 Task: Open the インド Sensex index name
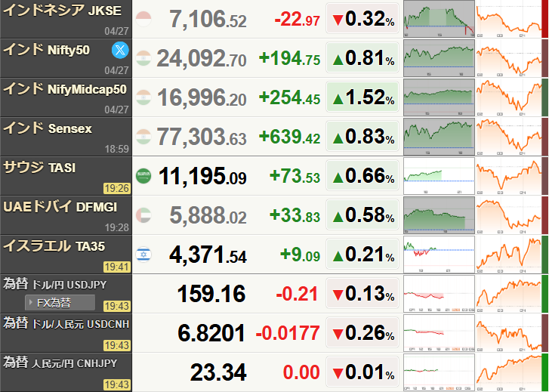(x=48, y=128)
